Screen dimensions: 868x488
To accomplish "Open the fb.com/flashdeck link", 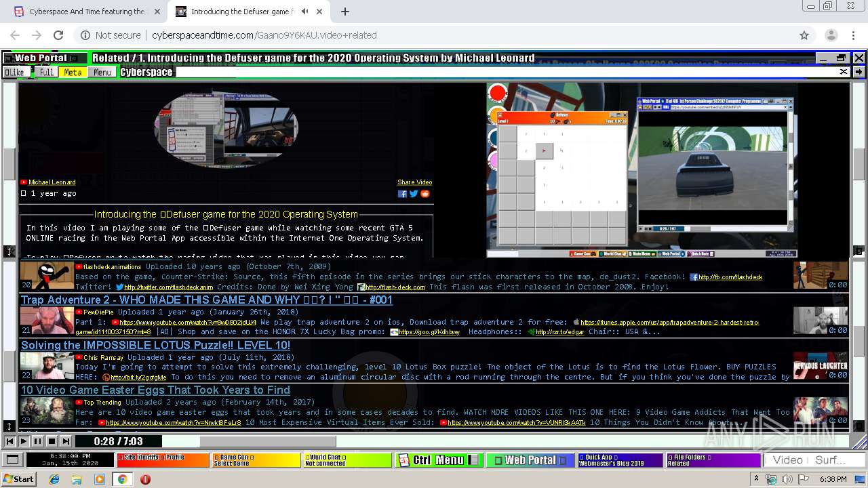I will [x=730, y=277].
